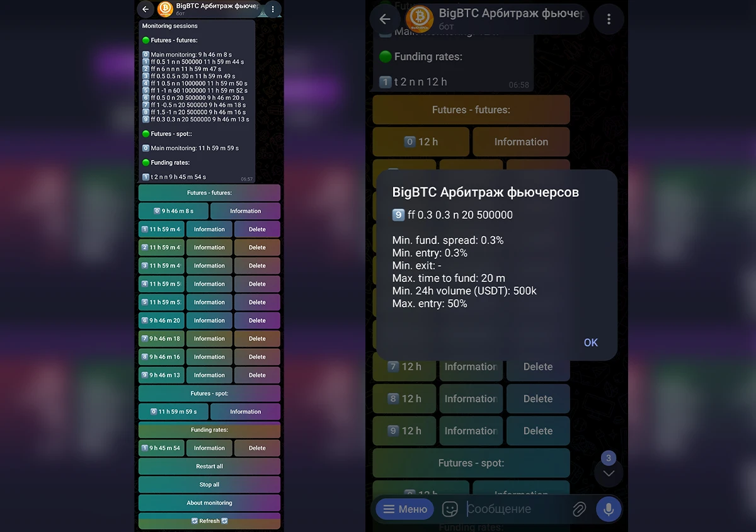Open Information for session 1 in left phone
The image size is (756, 532).
[x=209, y=229]
